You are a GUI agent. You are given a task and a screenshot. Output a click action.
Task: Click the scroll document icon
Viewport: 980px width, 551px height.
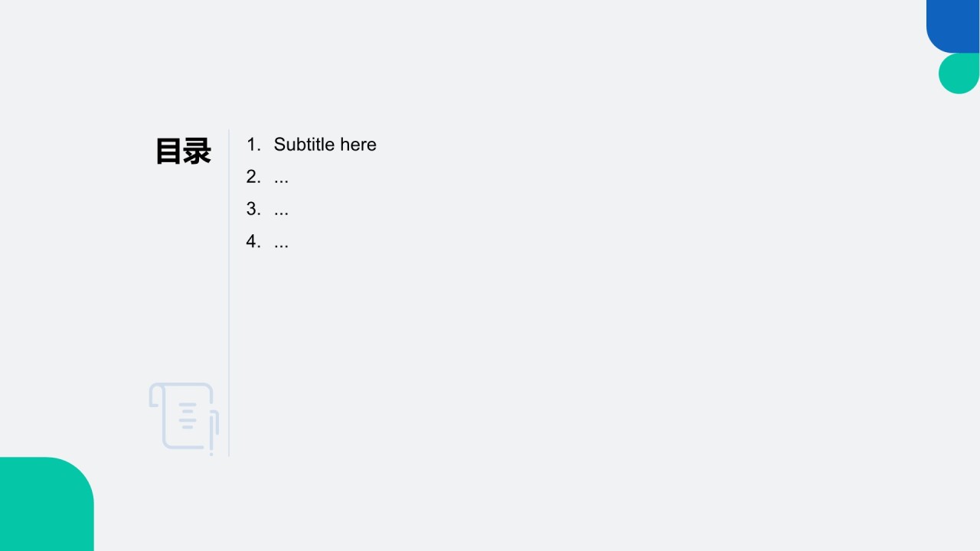pyautogui.click(x=184, y=419)
